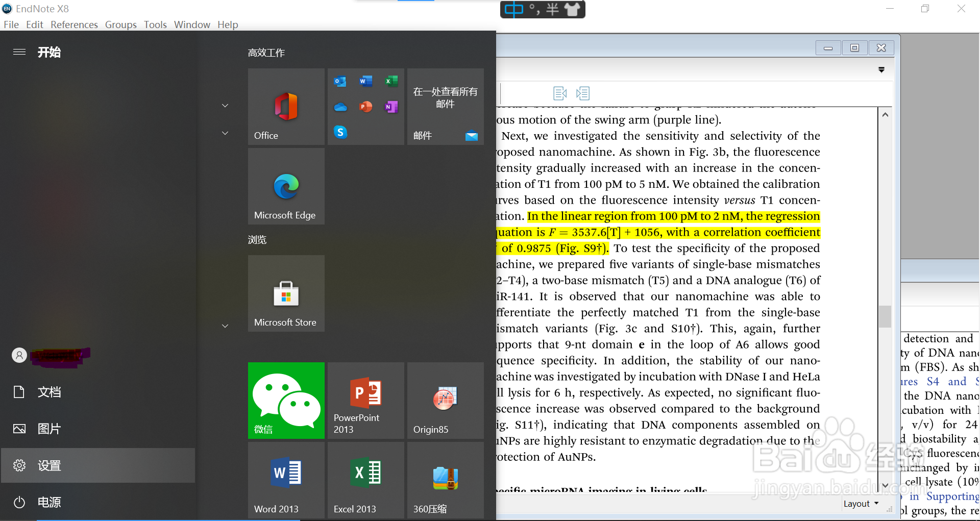The width and height of the screenshot is (980, 521).
Task: Open the Layout dropdown at bottom right
Action: tap(861, 504)
